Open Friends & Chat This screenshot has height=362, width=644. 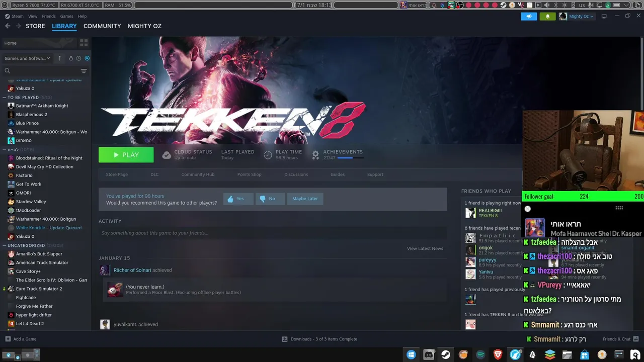(x=620, y=339)
